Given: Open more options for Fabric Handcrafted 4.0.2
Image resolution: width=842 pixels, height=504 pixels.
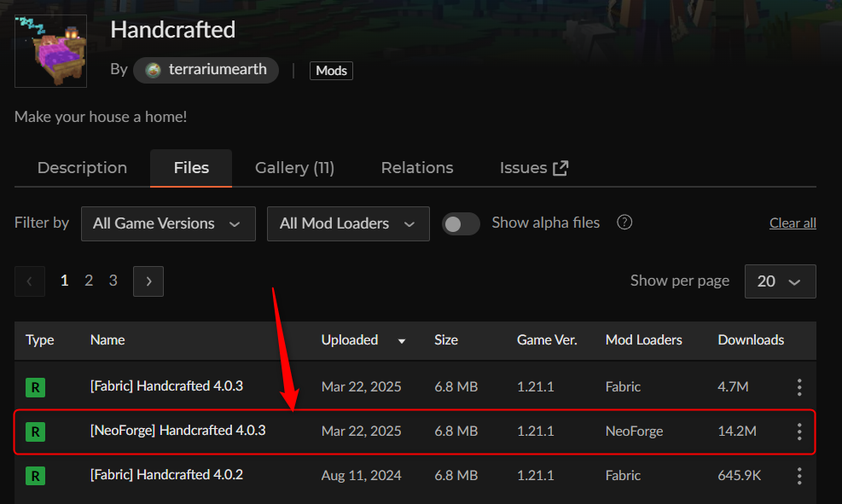Looking at the screenshot, I should pos(799,476).
